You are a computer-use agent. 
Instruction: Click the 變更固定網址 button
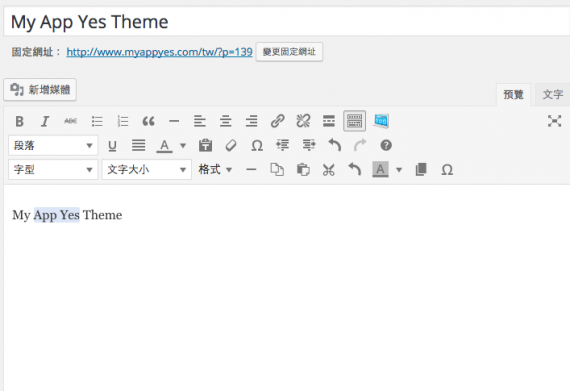point(289,52)
